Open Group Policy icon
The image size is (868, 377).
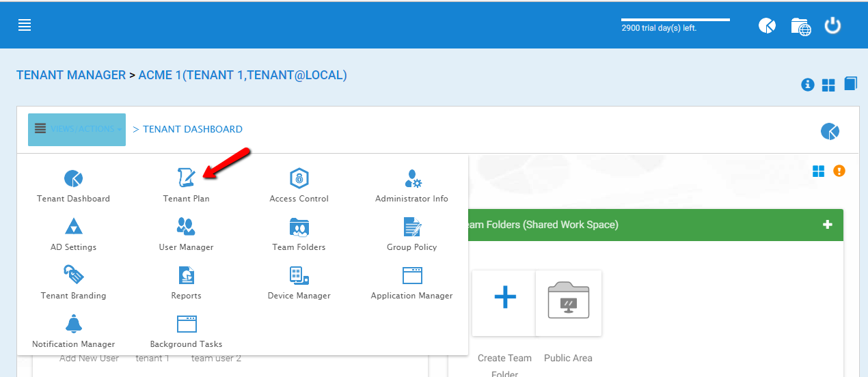412,227
